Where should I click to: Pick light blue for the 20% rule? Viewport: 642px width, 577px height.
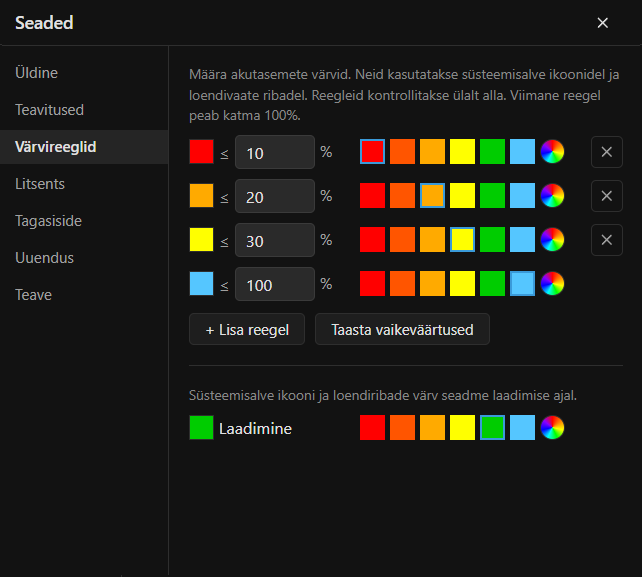pos(522,195)
